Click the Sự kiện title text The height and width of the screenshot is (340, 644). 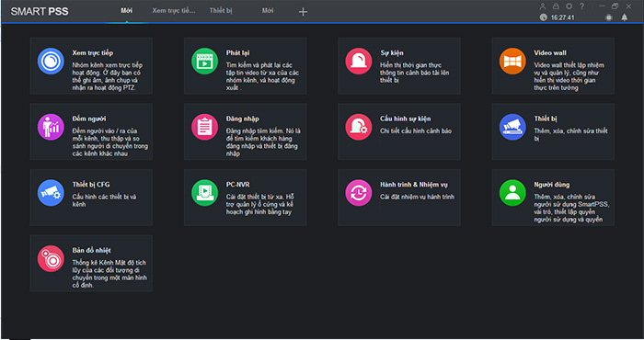(x=392, y=53)
